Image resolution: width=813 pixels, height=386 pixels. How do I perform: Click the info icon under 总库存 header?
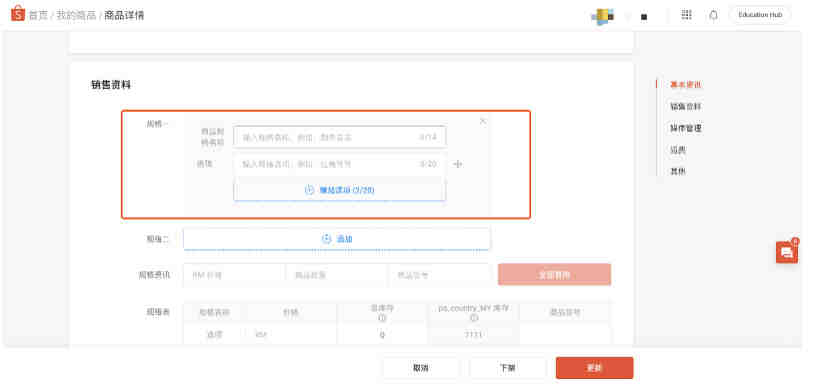(382, 318)
